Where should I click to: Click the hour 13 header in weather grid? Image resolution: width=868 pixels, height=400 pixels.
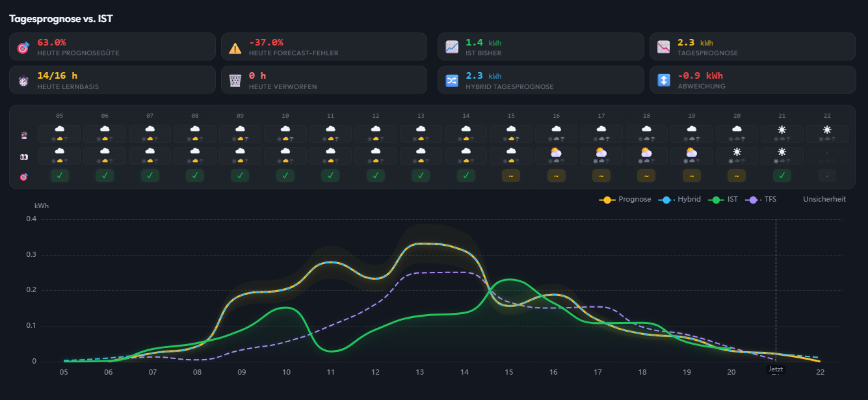click(x=421, y=116)
